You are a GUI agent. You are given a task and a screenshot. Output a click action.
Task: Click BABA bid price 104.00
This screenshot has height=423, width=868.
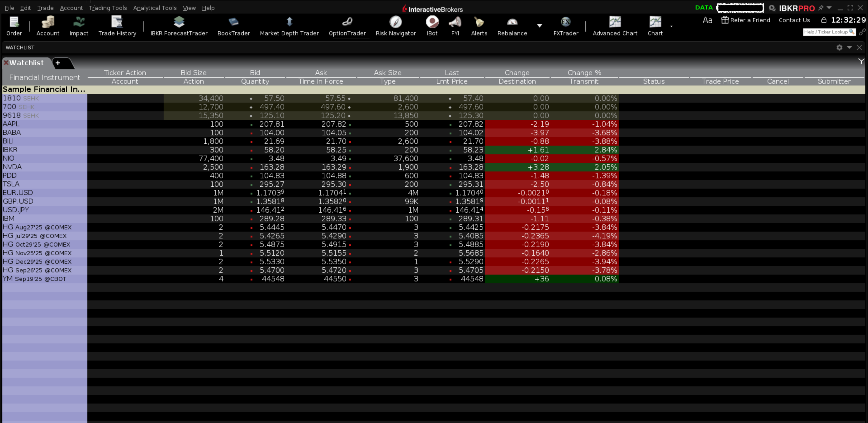272,133
